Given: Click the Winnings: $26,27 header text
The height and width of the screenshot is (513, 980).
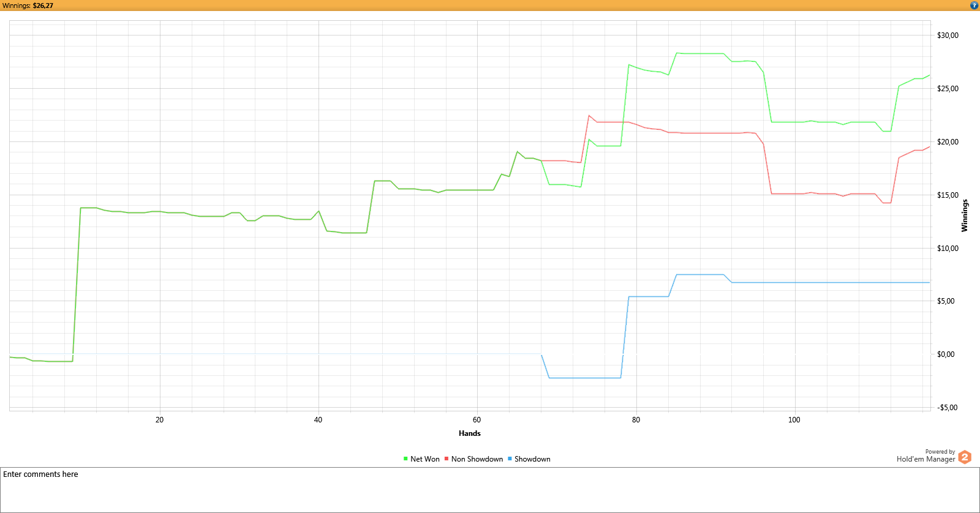Looking at the screenshot, I should tap(28, 6).
